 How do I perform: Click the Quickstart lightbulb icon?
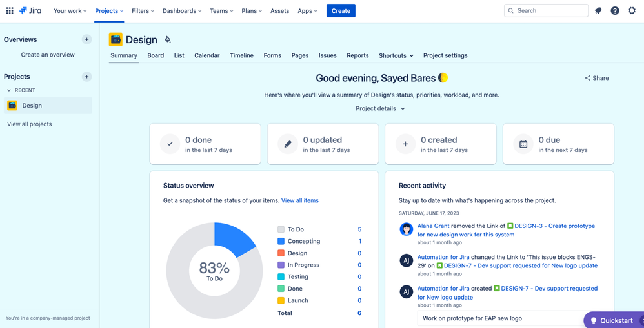pyautogui.click(x=593, y=321)
